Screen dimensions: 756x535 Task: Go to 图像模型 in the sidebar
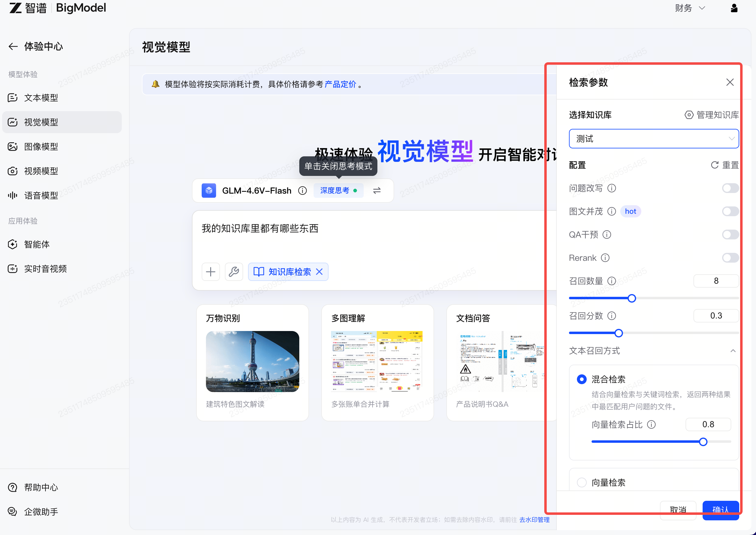click(62, 147)
